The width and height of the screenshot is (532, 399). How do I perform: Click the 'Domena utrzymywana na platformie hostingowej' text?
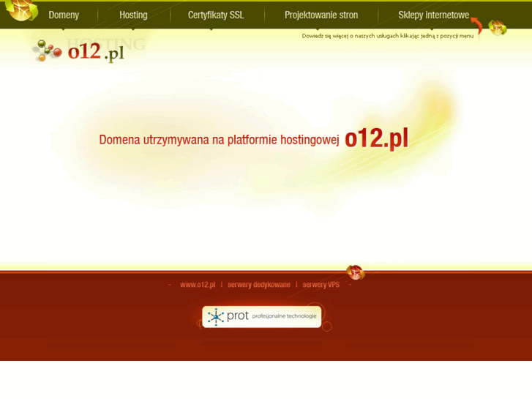(x=220, y=140)
